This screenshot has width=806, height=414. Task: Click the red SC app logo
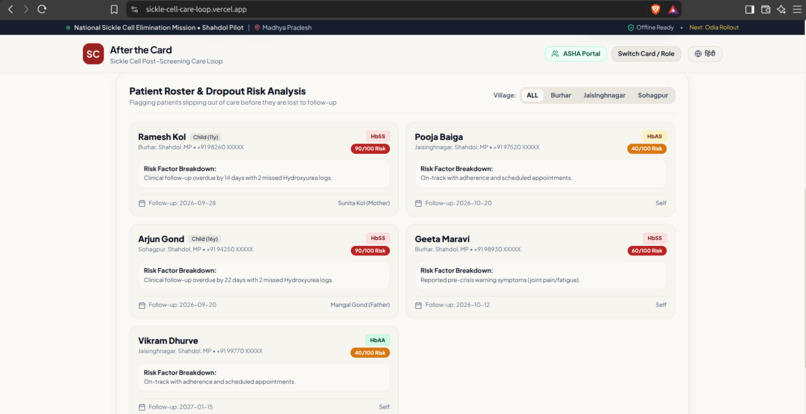[93, 54]
